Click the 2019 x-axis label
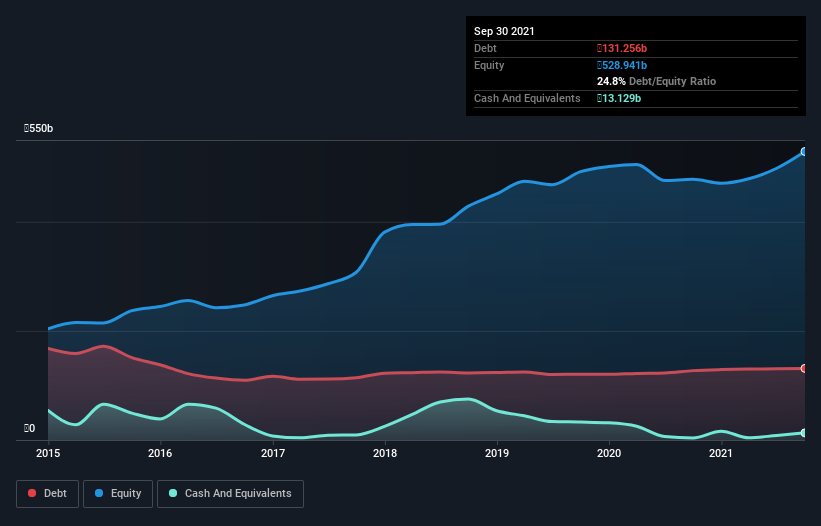This screenshot has width=821, height=526. click(497, 453)
